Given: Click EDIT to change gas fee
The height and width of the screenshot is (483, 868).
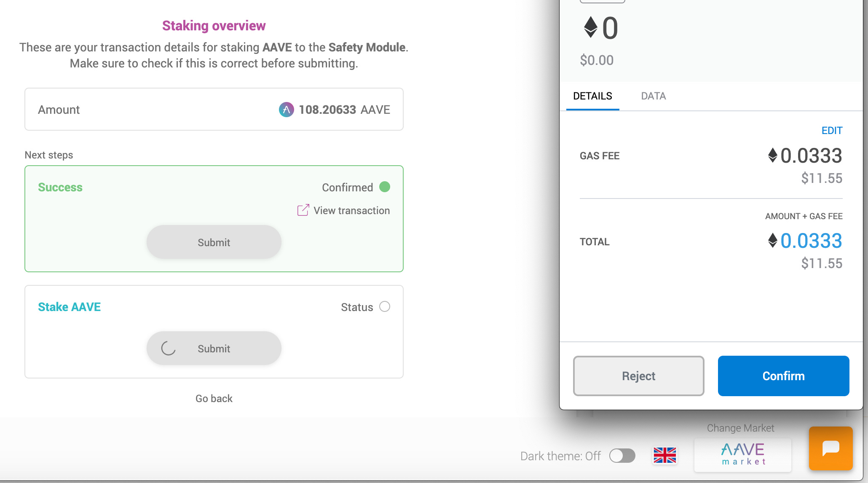Looking at the screenshot, I should (832, 131).
